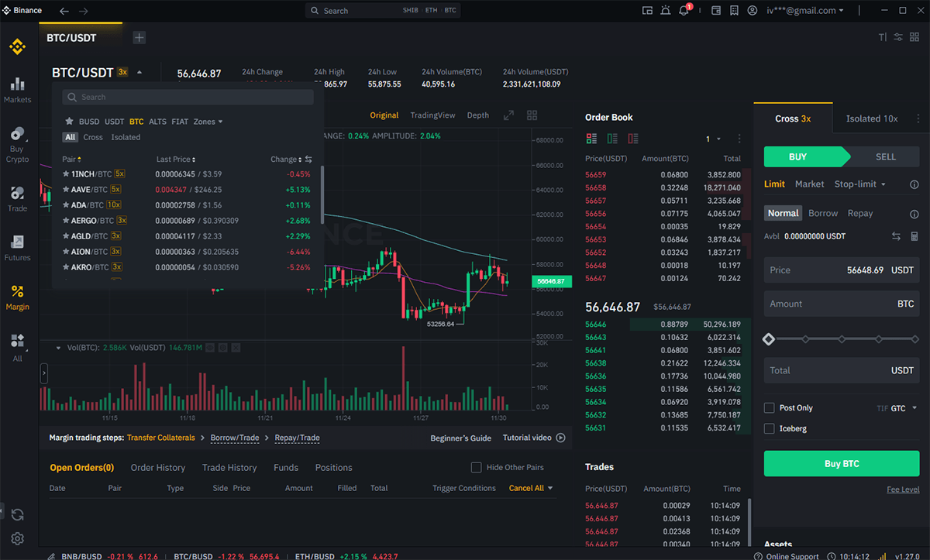This screenshot has width=930, height=560.
Task: Open order book more options menu
Action: [x=739, y=139]
